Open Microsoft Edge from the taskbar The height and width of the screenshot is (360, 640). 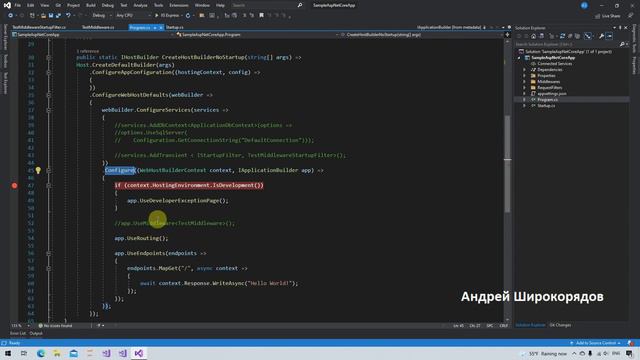pos(40,353)
